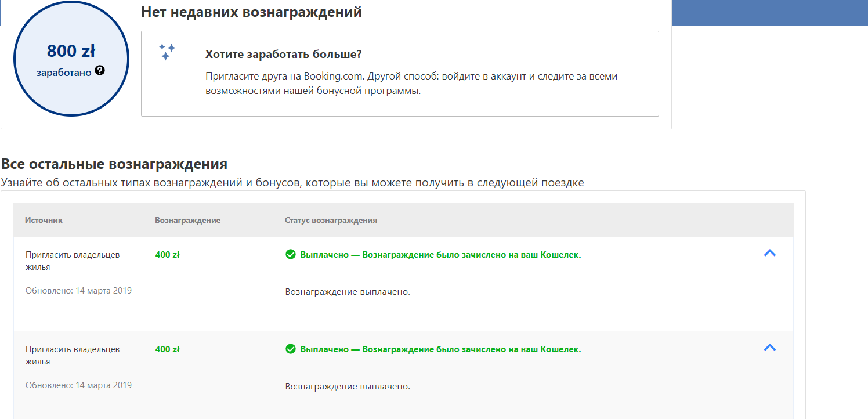The image size is (868, 419).
Task: Click first row's Вознаграждение выплачено. note
Action: click(x=348, y=291)
